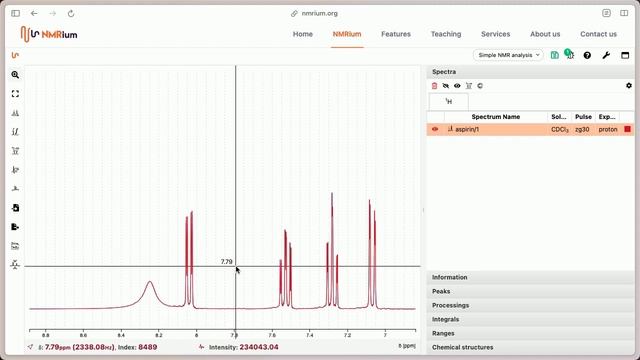The image size is (640, 360).
Task: Click the panel splitter handle beside spectrum
Action: (423, 210)
